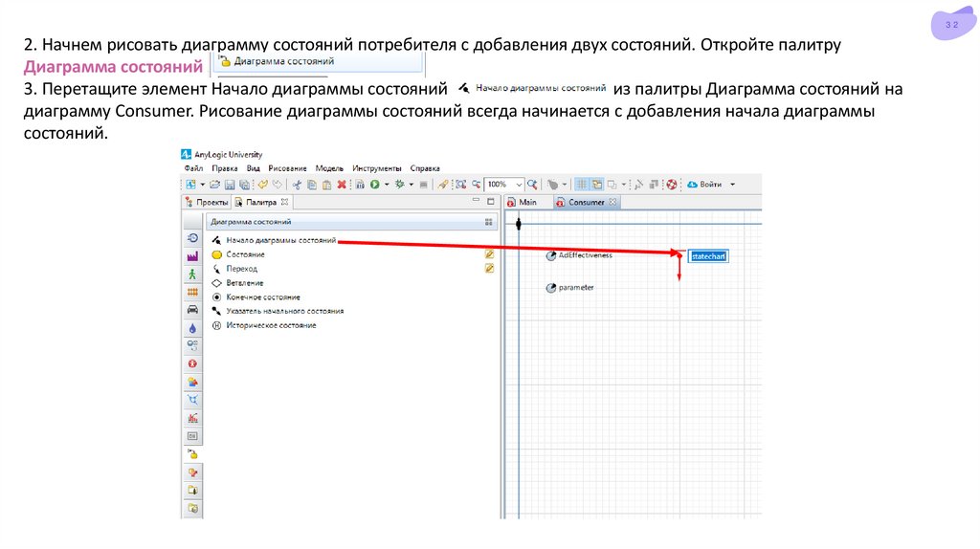Click the Open model folder icon

[214, 185]
